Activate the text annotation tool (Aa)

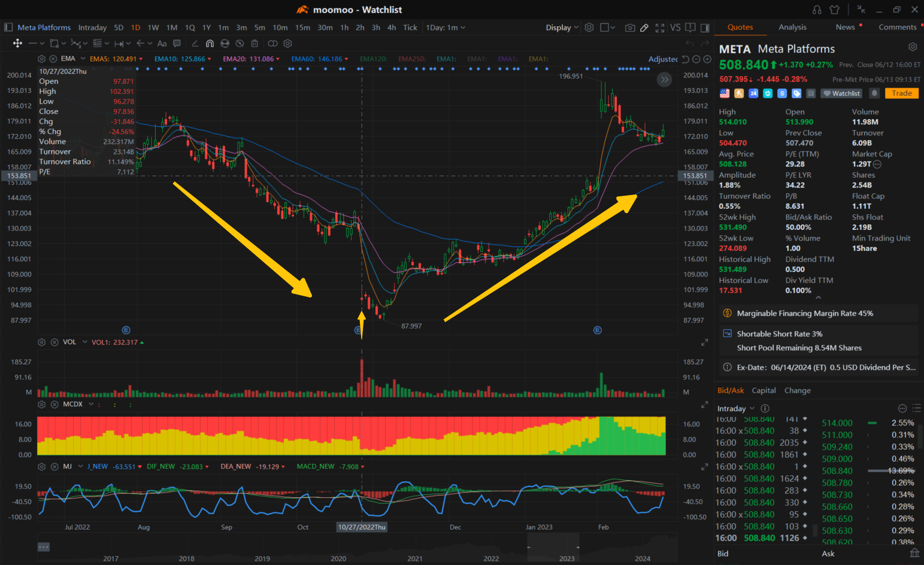click(162, 43)
